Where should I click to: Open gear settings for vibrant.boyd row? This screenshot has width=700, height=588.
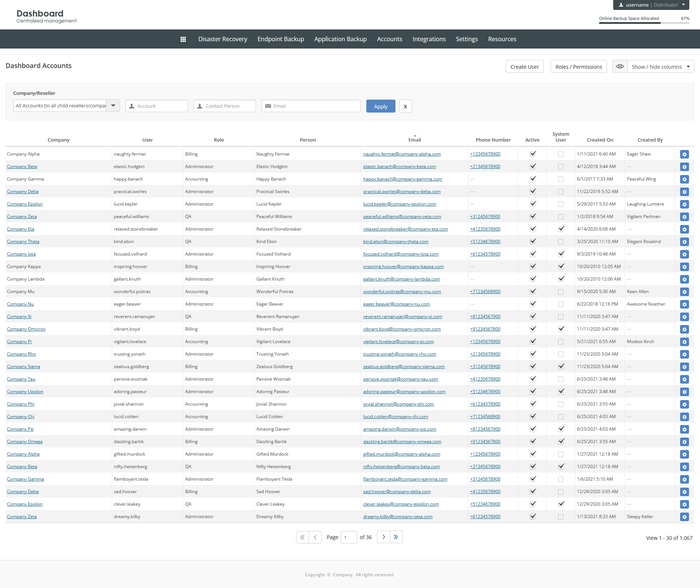click(684, 329)
